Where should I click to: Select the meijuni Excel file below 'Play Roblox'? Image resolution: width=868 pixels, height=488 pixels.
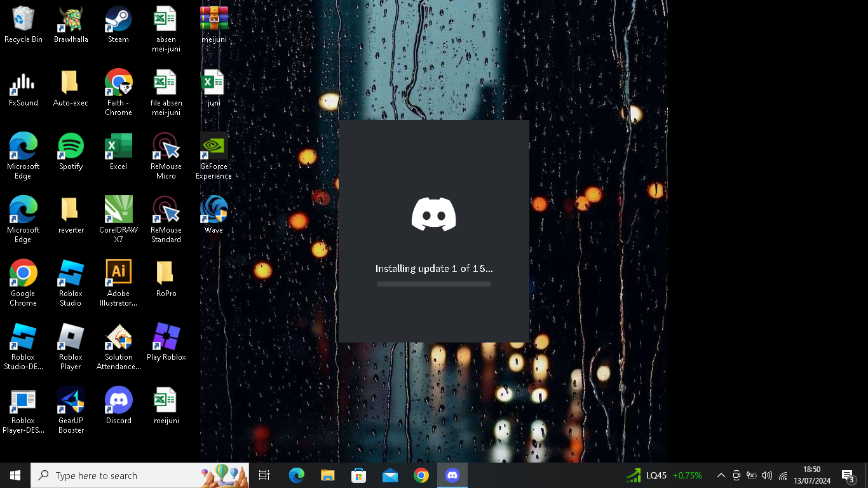click(166, 407)
